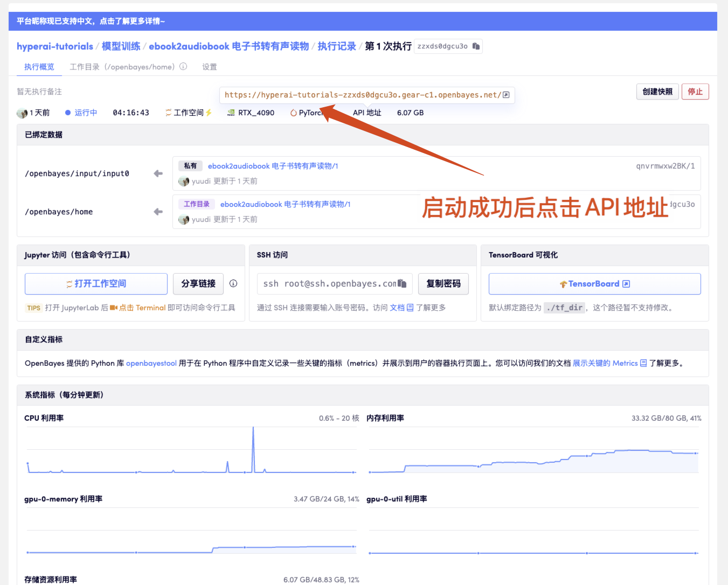Image resolution: width=728 pixels, height=585 pixels.
Task: Open the 设置 tab
Action: [x=210, y=67]
